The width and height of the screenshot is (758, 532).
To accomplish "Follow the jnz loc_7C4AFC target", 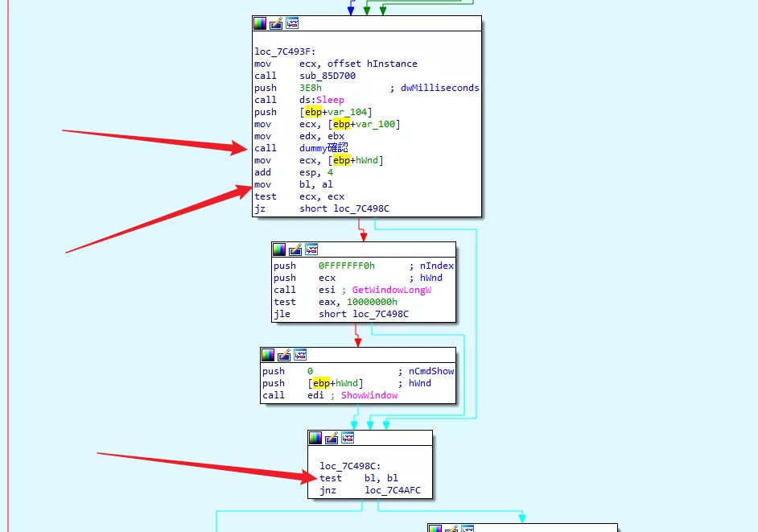I will coord(393,490).
